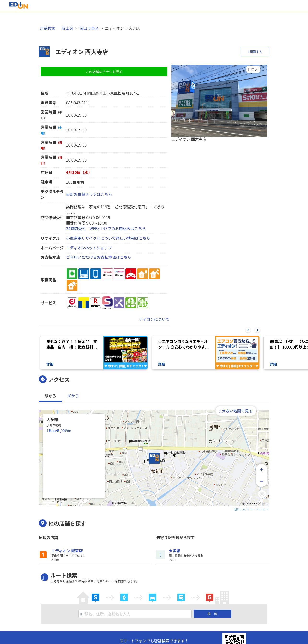The width and height of the screenshot is (308, 644).
Task: Click the 家電 recycle green icon
Action: click(x=131, y=303)
